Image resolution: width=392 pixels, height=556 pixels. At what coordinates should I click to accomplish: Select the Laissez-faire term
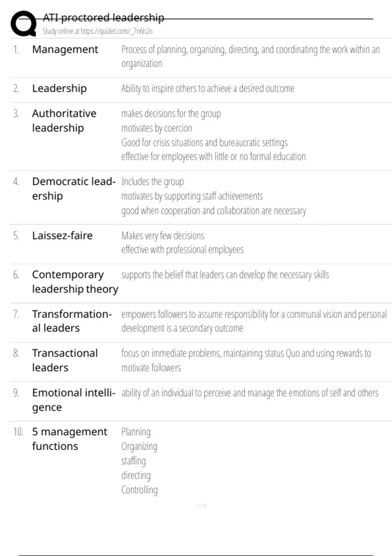click(x=62, y=235)
